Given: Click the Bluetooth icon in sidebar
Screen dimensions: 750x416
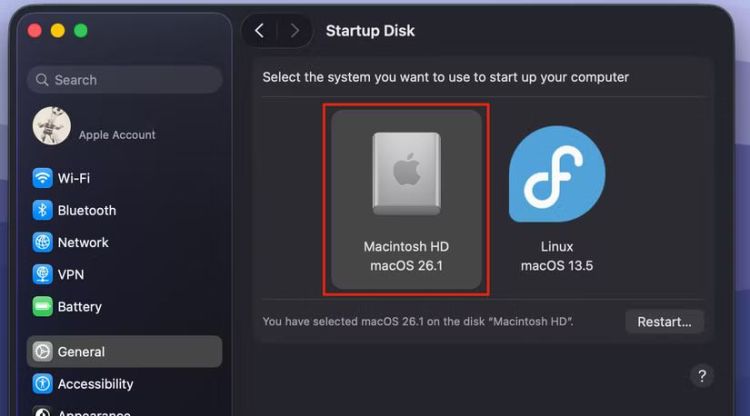Looking at the screenshot, I should coord(43,210).
